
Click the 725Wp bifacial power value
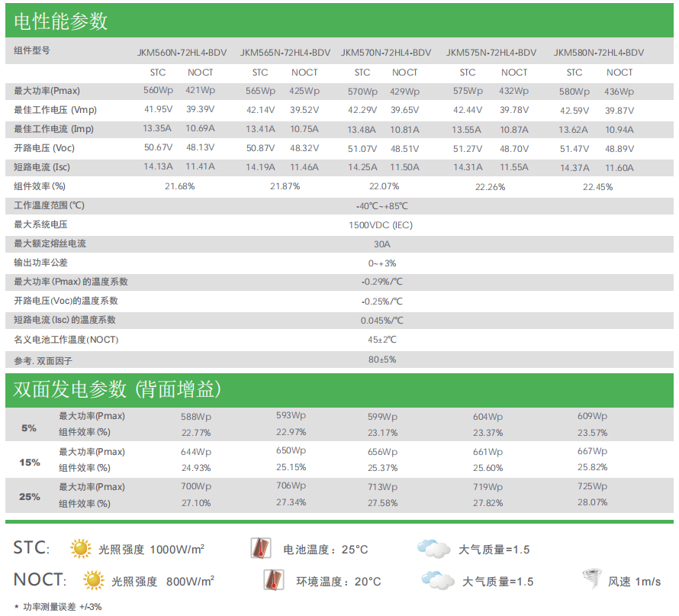[592, 486]
